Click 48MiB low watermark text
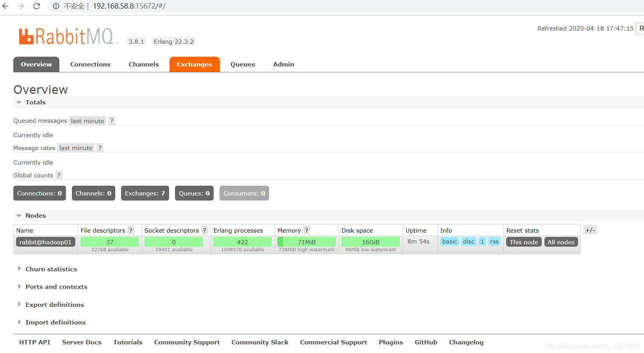 (371, 250)
